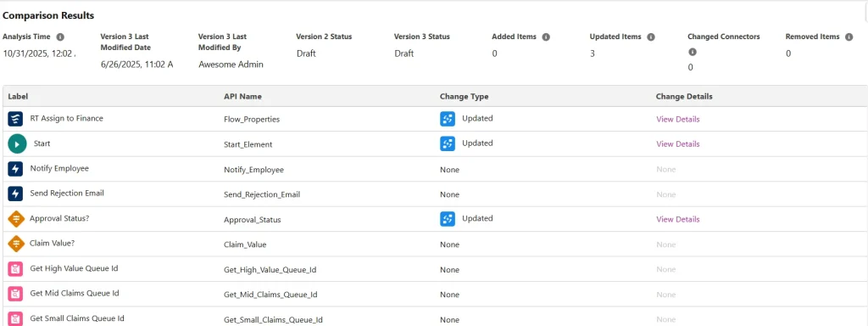The image size is (868, 326).
Task: Click the green Start element icon
Action: point(17,144)
